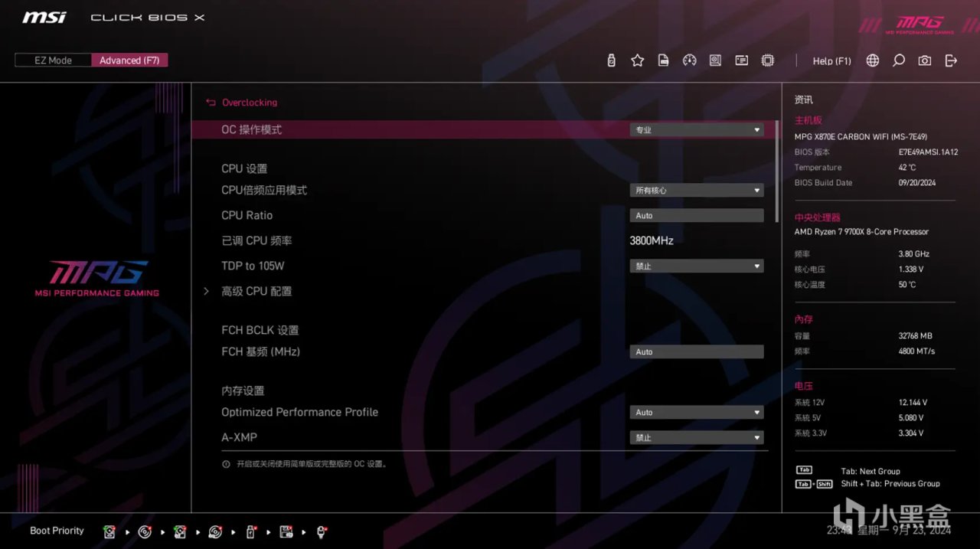Image resolution: width=980 pixels, height=549 pixels.
Task: Select the first optical disc boot device icon
Action: (x=145, y=531)
